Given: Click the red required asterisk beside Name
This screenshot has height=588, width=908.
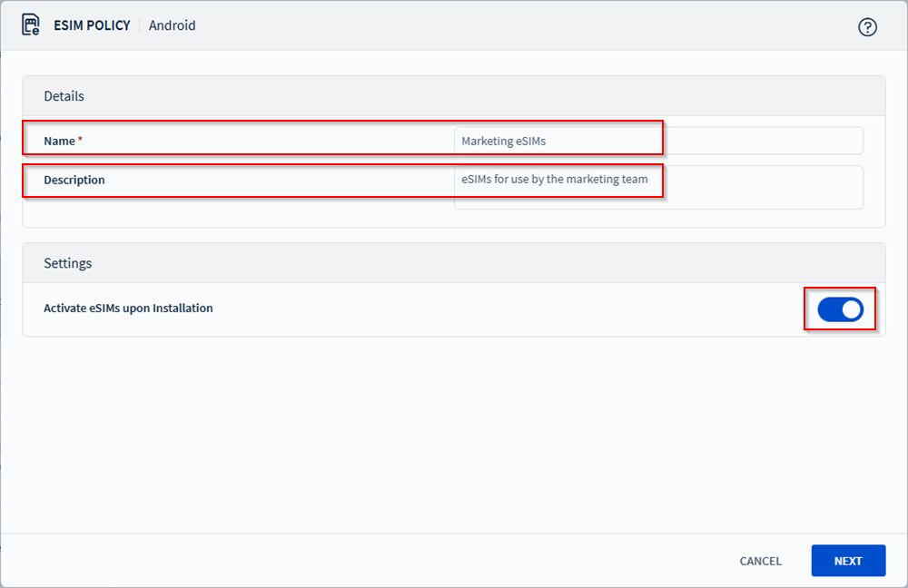Looking at the screenshot, I should (x=80, y=140).
